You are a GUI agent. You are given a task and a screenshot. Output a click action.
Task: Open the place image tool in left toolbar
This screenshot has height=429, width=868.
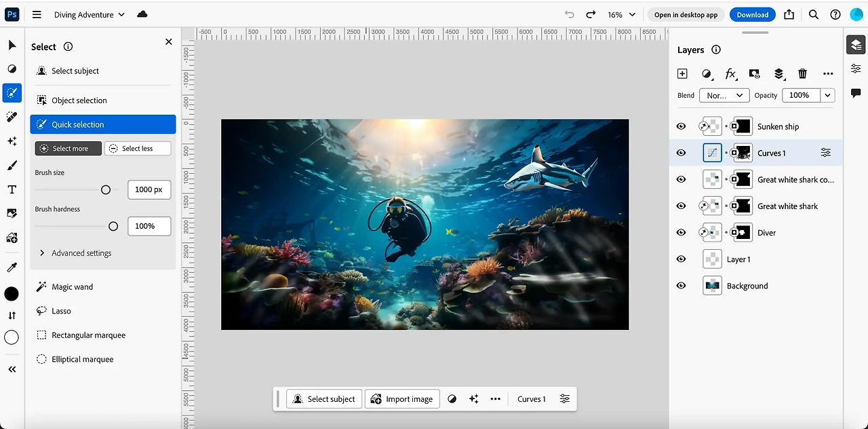[12, 213]
